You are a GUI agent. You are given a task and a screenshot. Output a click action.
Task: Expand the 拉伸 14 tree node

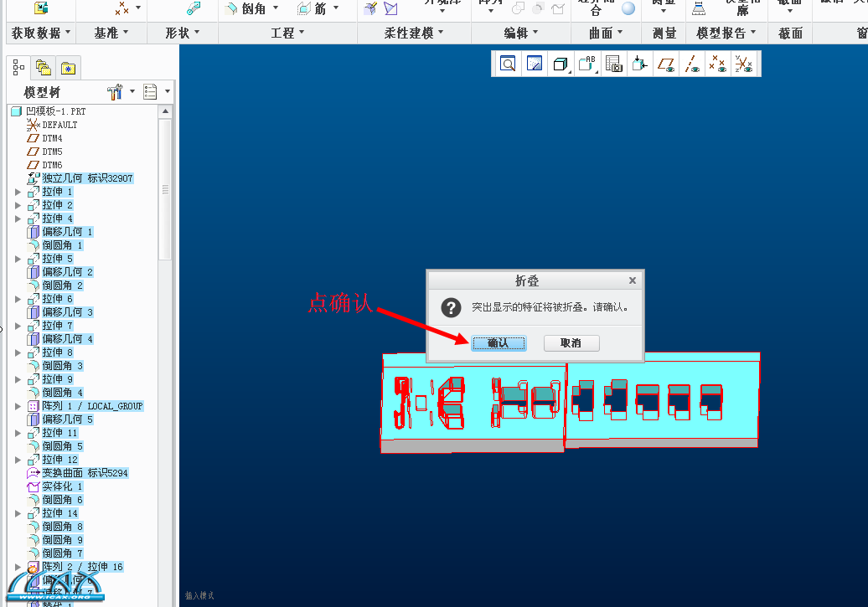point(18,513)
